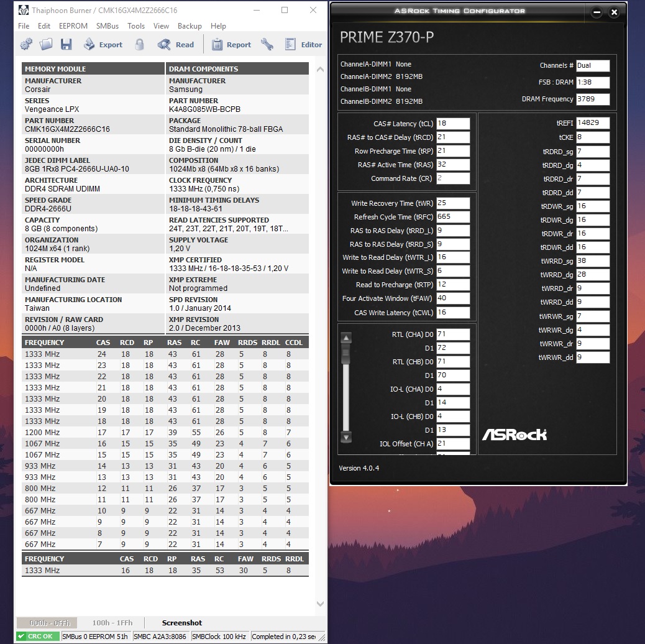
Task: Open the EEPROM menu
Action: 73,26
